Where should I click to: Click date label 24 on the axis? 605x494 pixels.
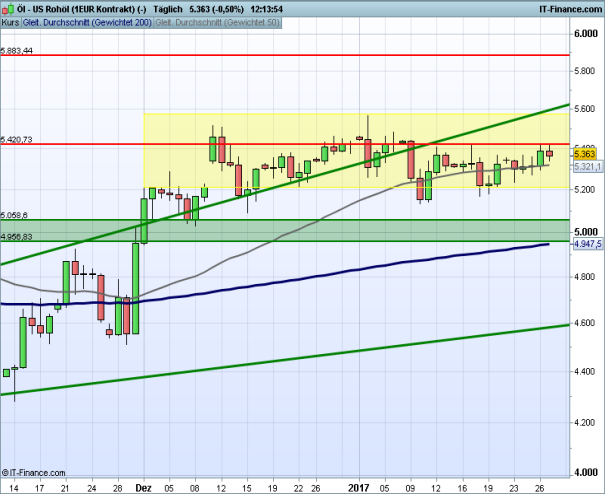[92, 489]
